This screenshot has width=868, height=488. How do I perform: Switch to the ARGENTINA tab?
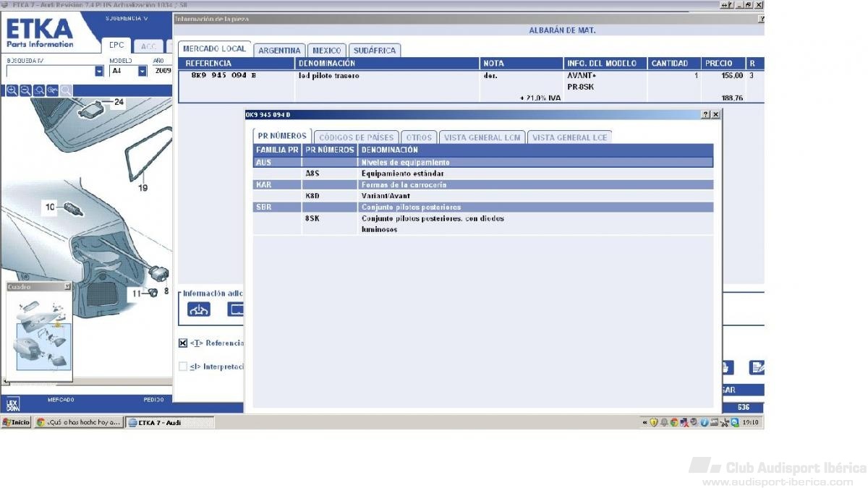click(279, 51)
